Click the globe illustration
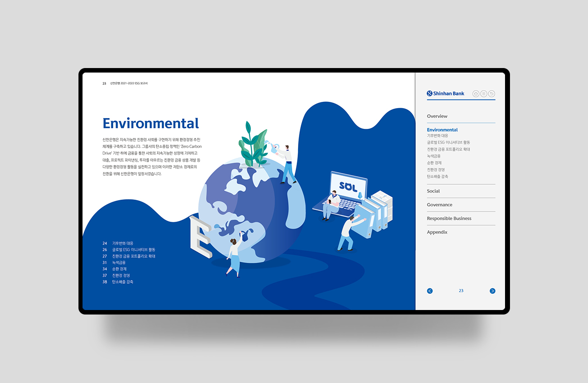 [x=252, y=210]
